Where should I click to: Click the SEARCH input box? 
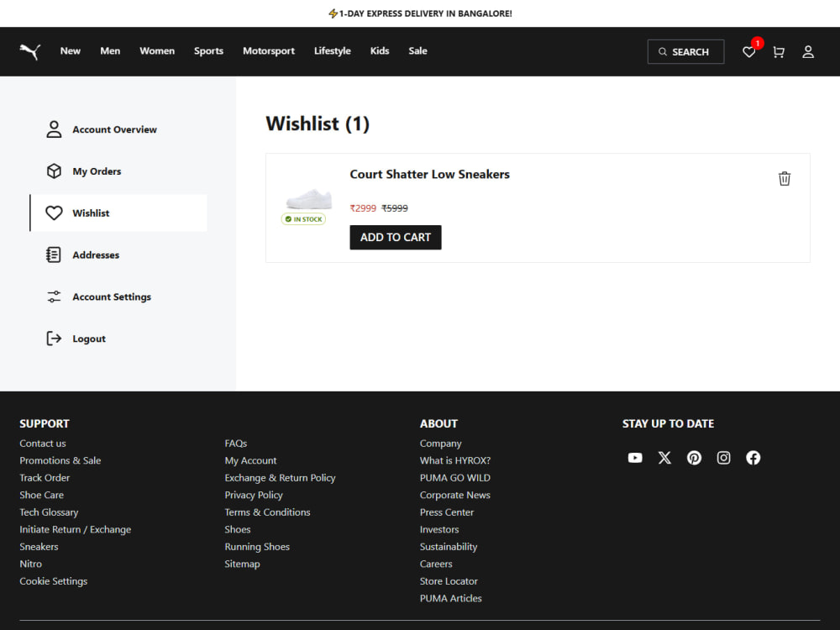tap(685, 52)
